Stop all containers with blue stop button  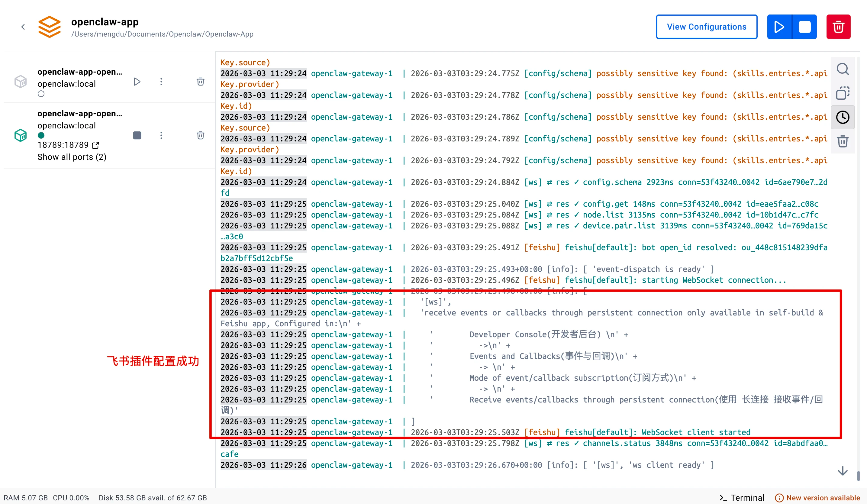(804, 27)
